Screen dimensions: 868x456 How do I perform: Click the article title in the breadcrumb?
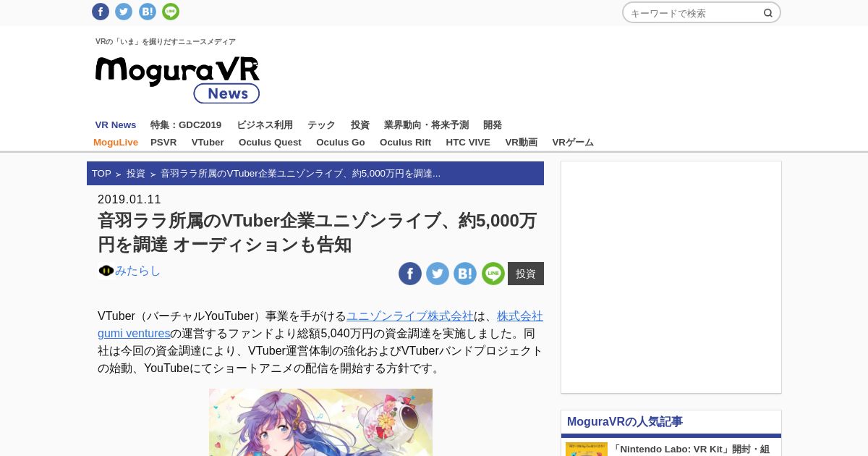coord(300,174)
